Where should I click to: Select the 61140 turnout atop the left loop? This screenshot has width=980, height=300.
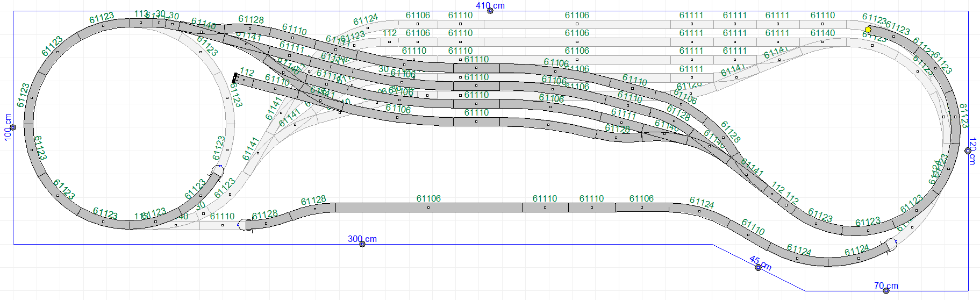(x=200, y=31)
